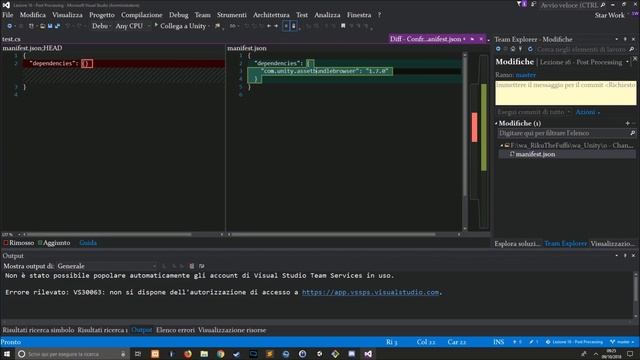Viewport: 640px width, 360px height.
Task: Toggle inline diff view mode
Action: tap(293, 26)
